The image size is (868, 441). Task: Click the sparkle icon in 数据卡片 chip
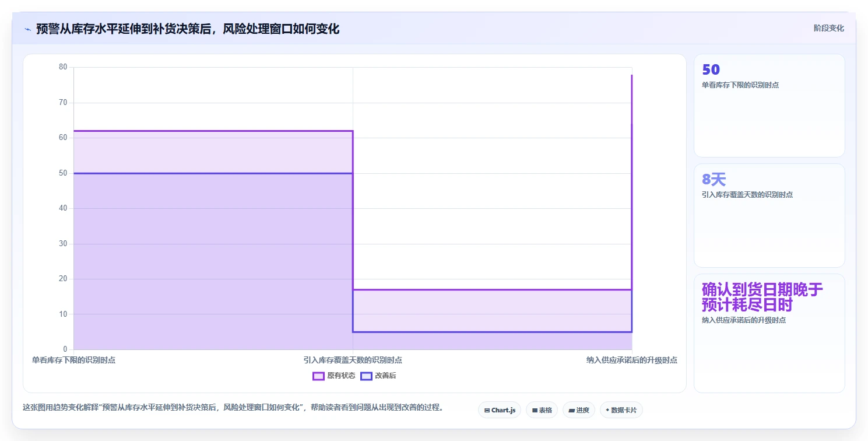click(607, 410)
